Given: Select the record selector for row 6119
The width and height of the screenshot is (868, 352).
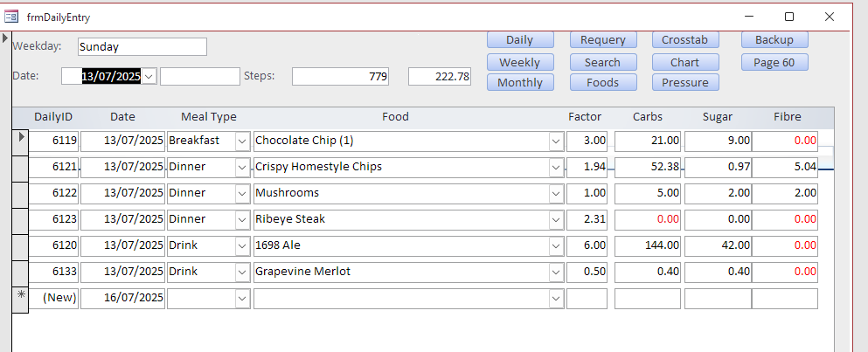Looking at the screenshot, I should tap(20, 140).
